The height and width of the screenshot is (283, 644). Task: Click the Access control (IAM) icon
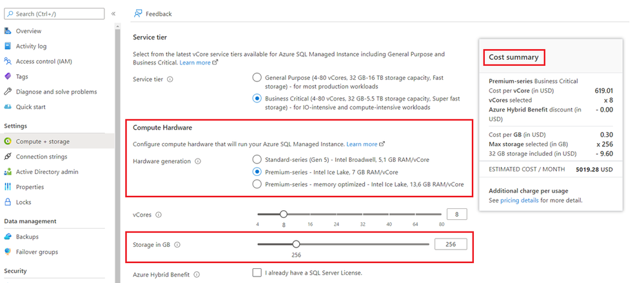pos(7,61)
